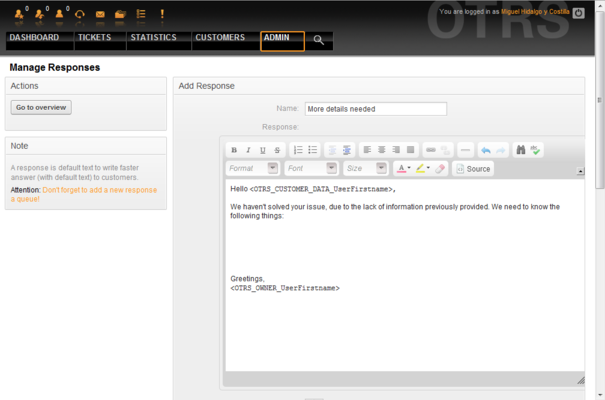Image resolution: width=605 pixels, height=400 pixels.
Task: Undo the last edit in the editor
Action: 486,150
